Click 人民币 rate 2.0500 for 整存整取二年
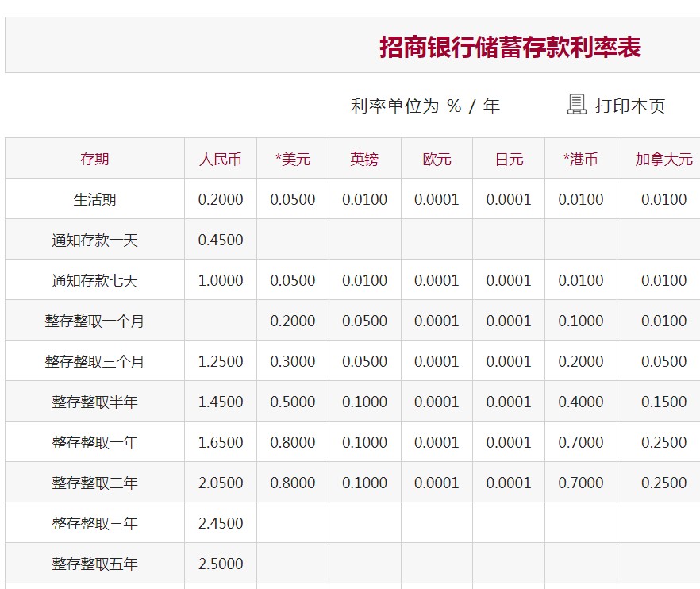This screenshot has height=589, width=700. pos(221,483)
